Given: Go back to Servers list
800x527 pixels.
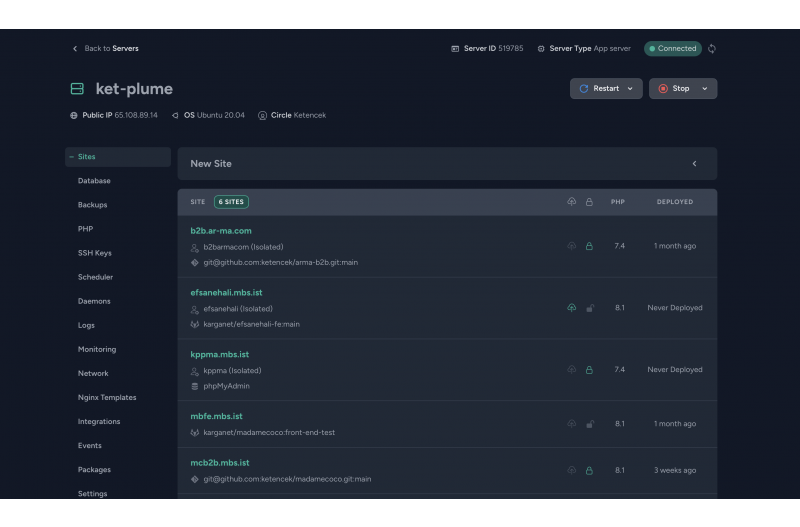Looking at the screenshot, I should (x=105, y=48).
